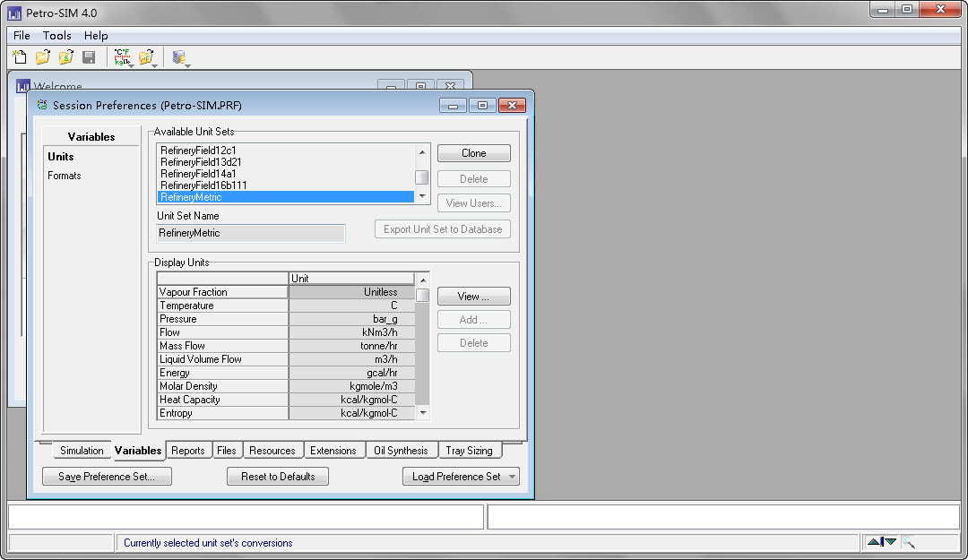Select the Heat Capacity row label
Viewport: 968px width, 560px height.
pyautogui.click(x=223, y=401)
